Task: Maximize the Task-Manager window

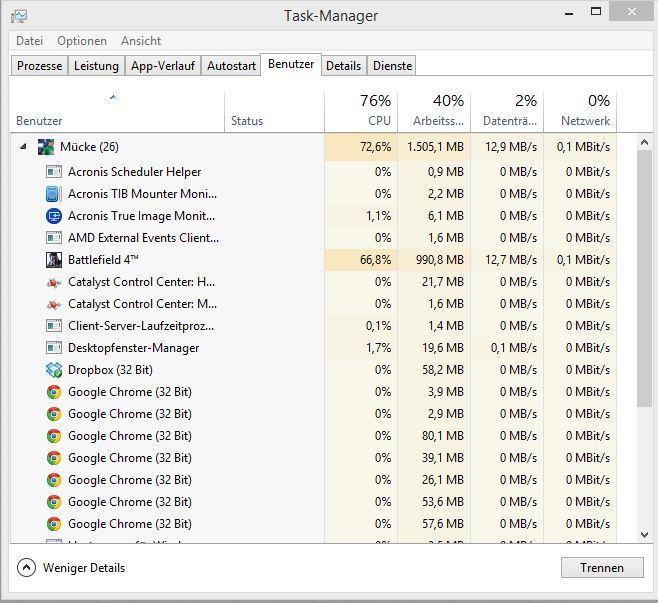Action: [596, 11]
